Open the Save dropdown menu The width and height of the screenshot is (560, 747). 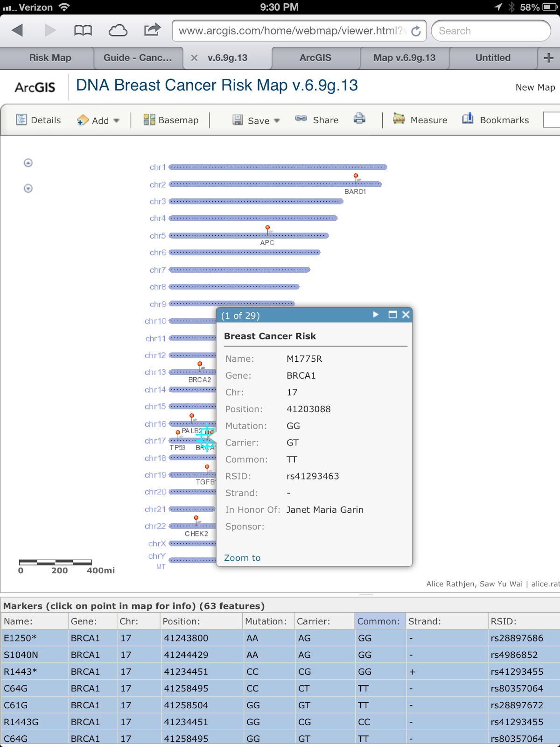256,120
